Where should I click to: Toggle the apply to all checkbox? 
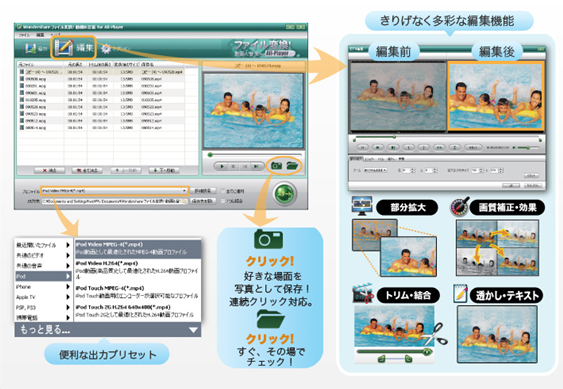[x=223, y=191]
